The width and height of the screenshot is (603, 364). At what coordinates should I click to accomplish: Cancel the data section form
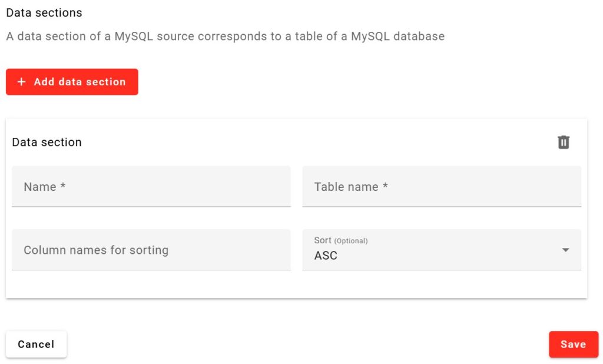[x=36, y=345]
